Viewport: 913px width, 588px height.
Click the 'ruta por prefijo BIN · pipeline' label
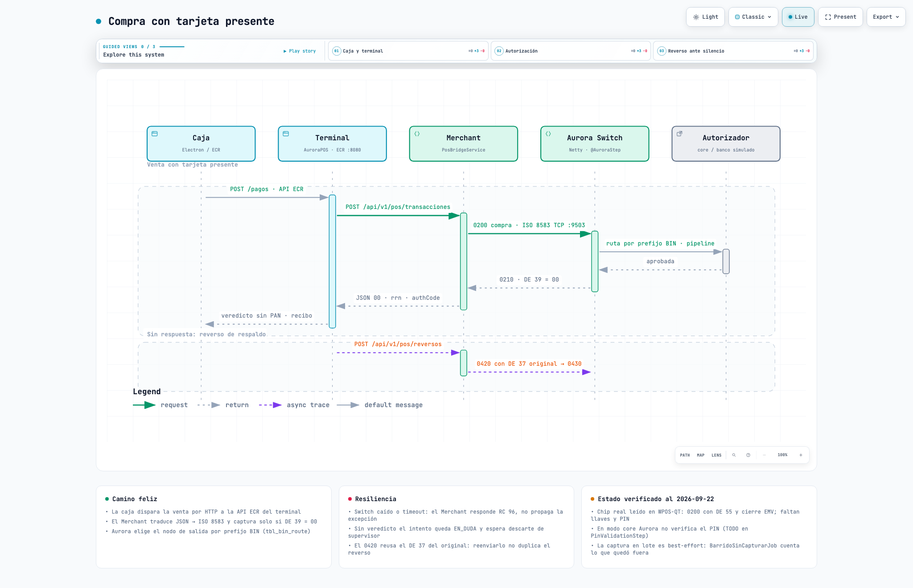point(660,243)
